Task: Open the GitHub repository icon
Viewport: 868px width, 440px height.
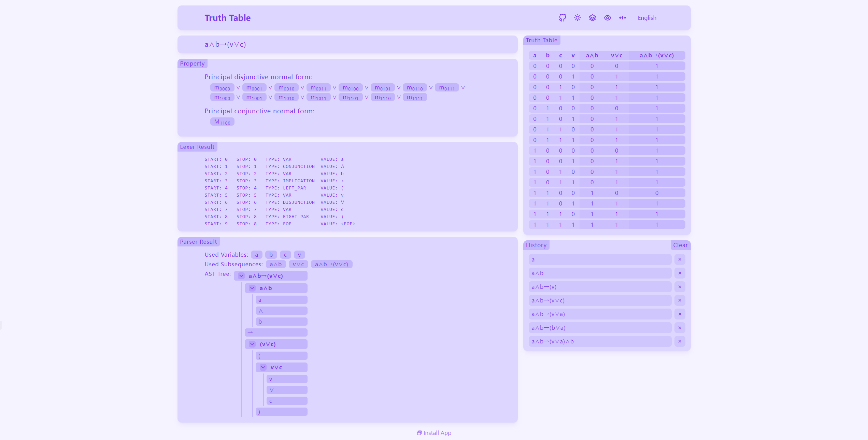Action: pos(562,18)
